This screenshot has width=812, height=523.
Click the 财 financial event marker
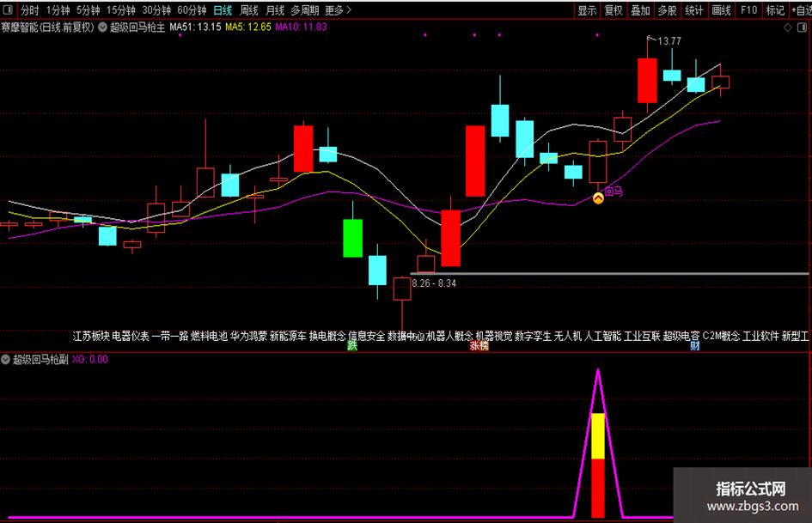coord(695,346)
